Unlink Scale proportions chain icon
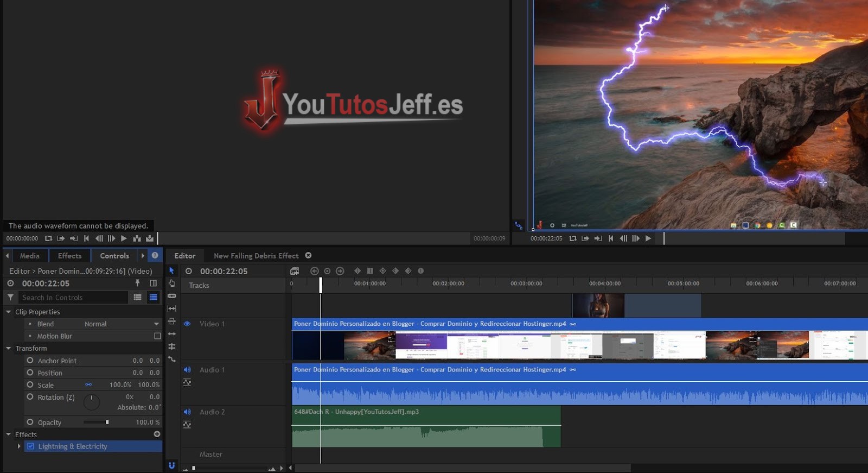Viewport: 868px width, 473px height. tap(88, 384)
